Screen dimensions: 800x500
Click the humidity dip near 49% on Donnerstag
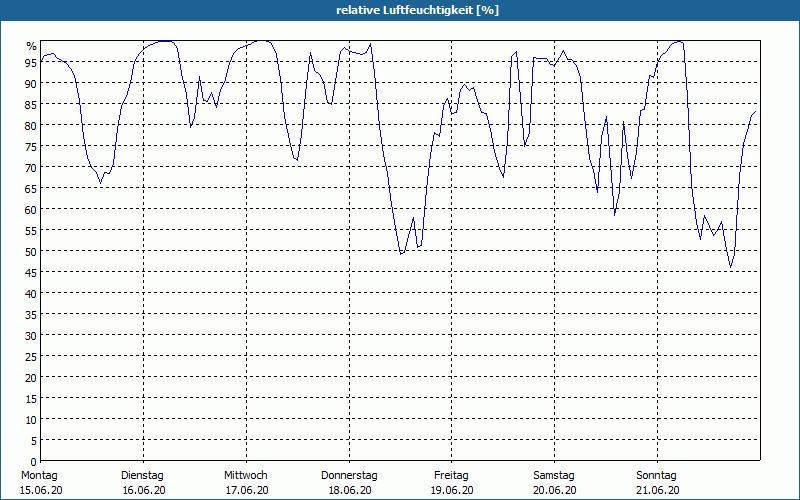(x=401, y=254)
